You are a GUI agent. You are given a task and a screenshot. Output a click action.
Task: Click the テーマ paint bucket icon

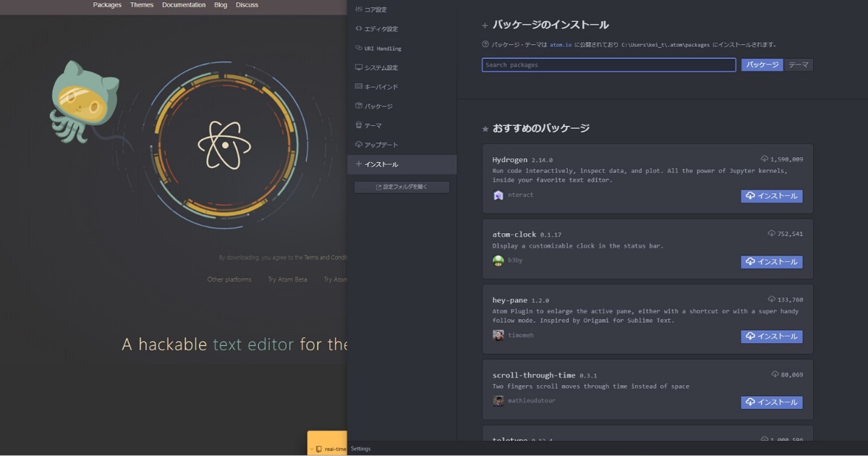pos(358,125)
